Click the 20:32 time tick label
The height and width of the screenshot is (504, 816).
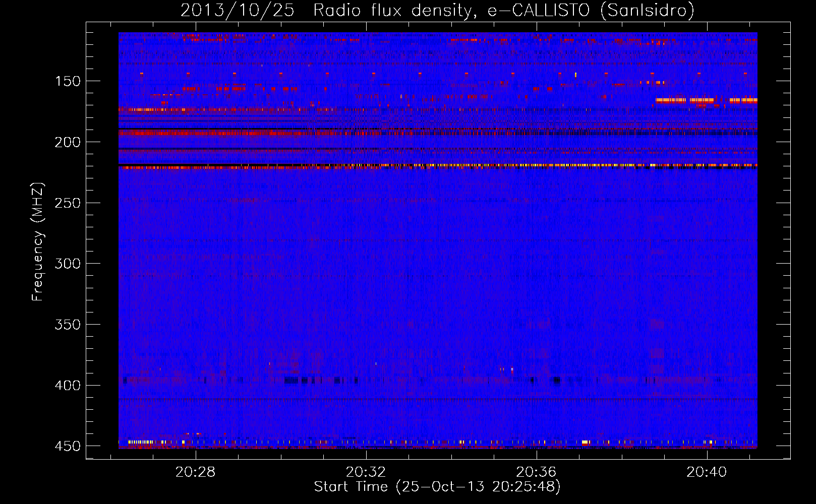[366, 472]
